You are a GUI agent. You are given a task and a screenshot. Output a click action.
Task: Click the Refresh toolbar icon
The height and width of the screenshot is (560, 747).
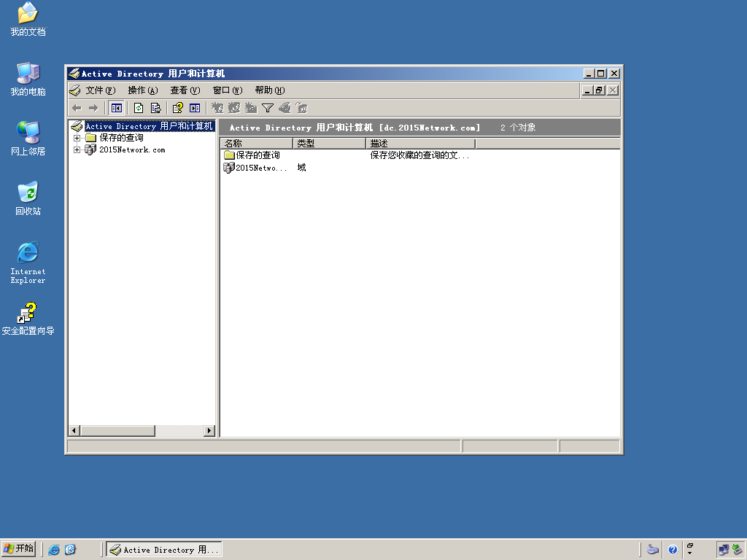click(x=139, y=108)
